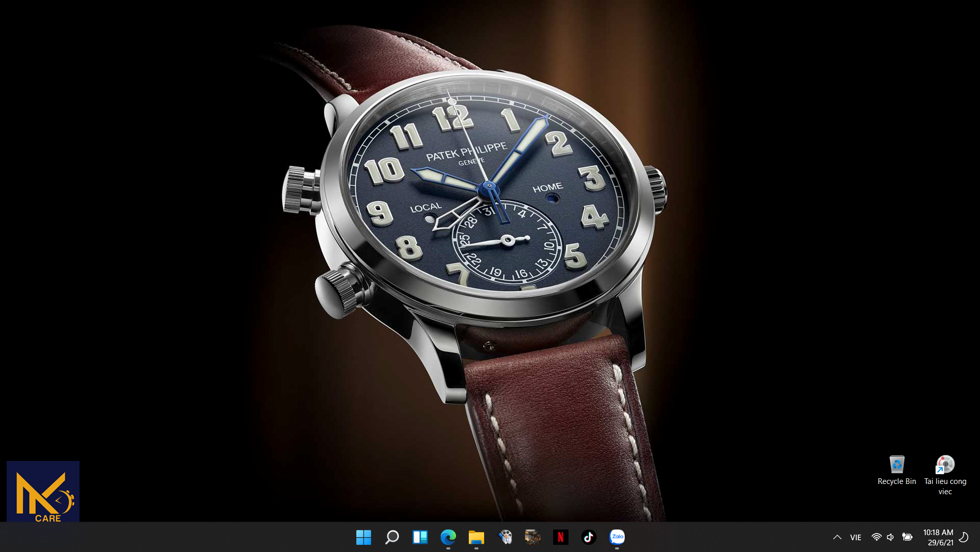This screenshot has width=980, height=552.
Task: Open taskbar Search magnifier
Action: coord(392,537)
